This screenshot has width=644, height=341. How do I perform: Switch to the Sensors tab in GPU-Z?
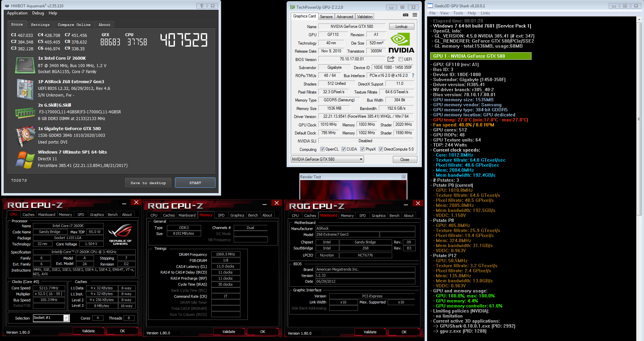coord(326,17)
